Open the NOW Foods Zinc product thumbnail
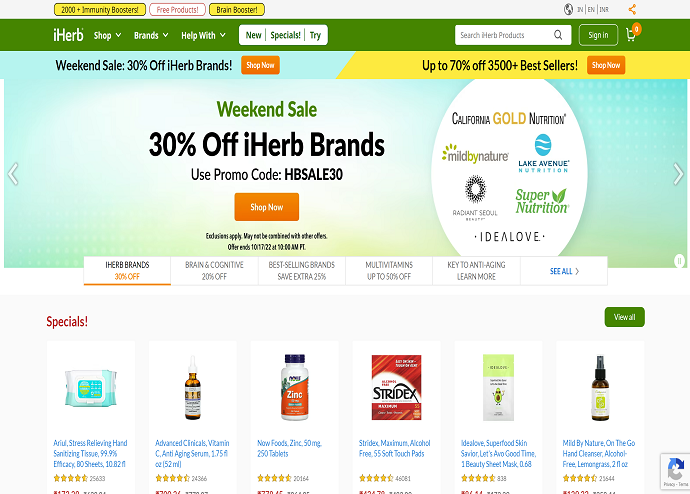The height and width of the screenshot is (494, 690). click(294, 387)
